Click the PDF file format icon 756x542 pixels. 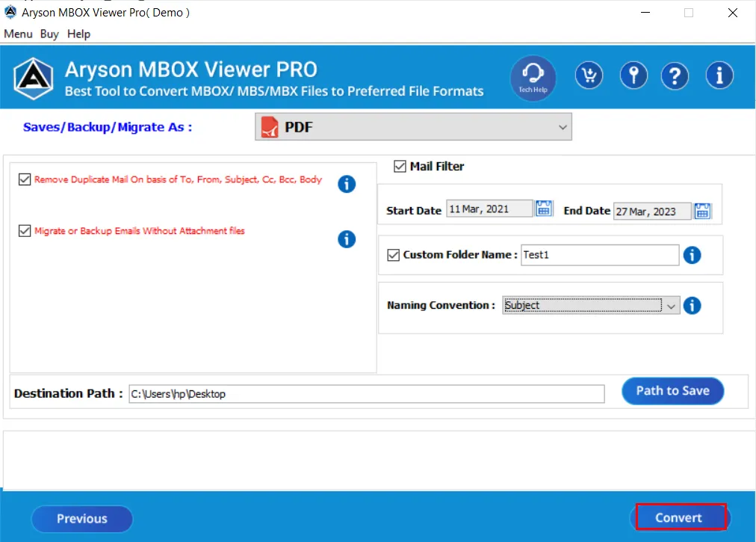[x=270, y=127]
